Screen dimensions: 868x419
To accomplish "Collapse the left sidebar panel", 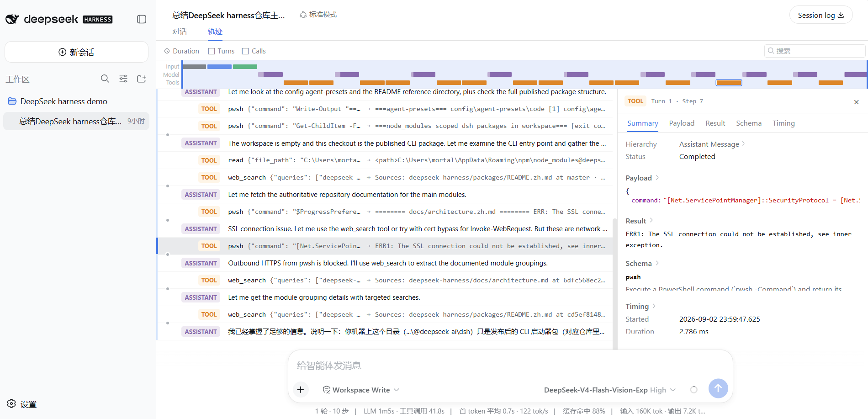I will click(142, 19).
